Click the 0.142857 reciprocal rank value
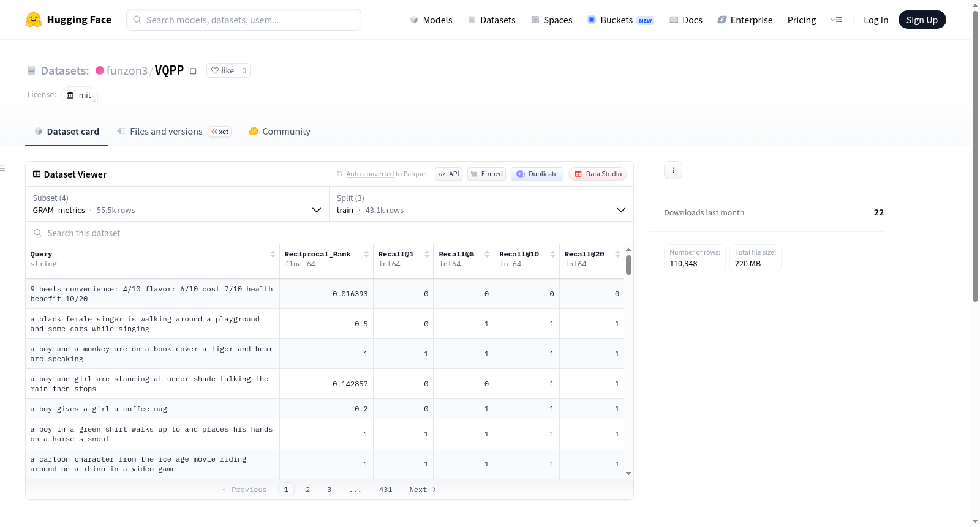The image size is (980, 527). coord(350,384)
